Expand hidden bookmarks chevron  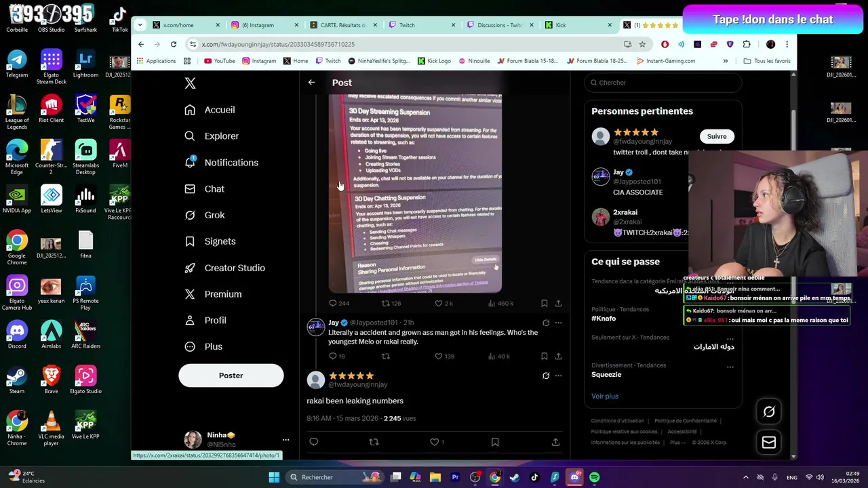coord(725,61)
